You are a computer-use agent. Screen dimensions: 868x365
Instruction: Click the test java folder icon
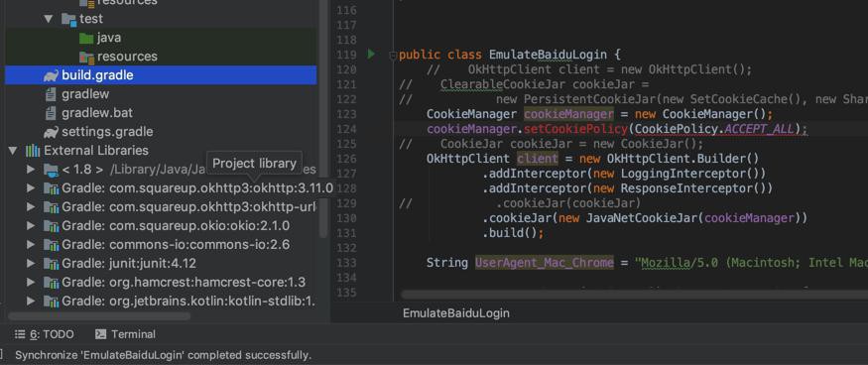point(86,38)
